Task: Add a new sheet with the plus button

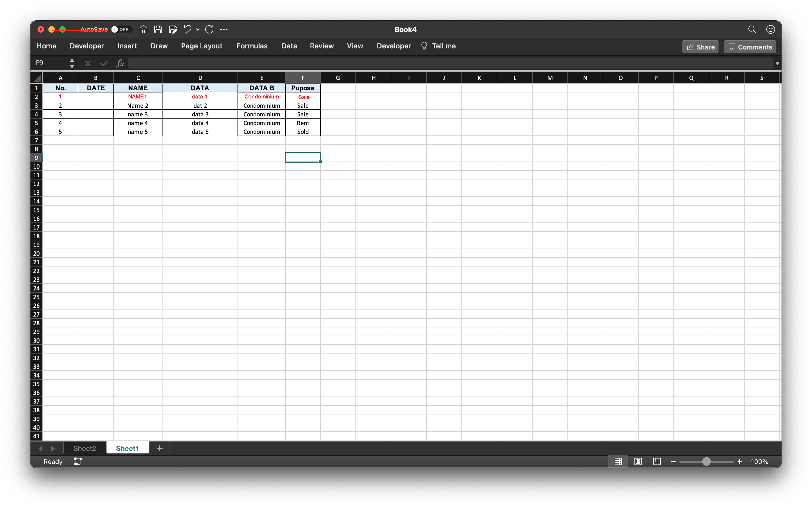Action: 160,448
